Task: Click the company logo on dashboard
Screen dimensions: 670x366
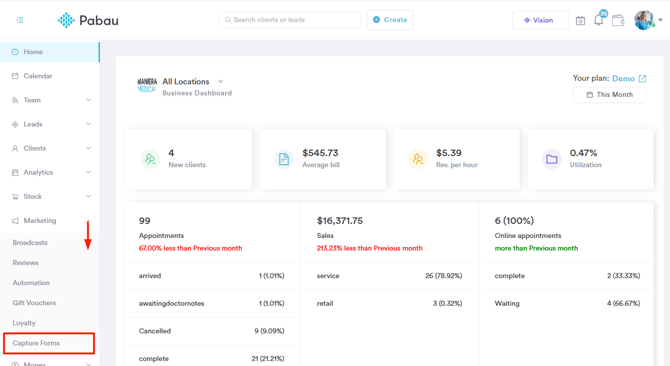Action: (x=147, y=85)
